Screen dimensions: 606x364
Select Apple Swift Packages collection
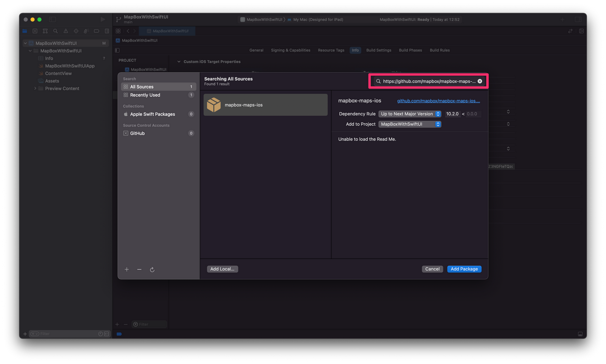tap(152, 114)
